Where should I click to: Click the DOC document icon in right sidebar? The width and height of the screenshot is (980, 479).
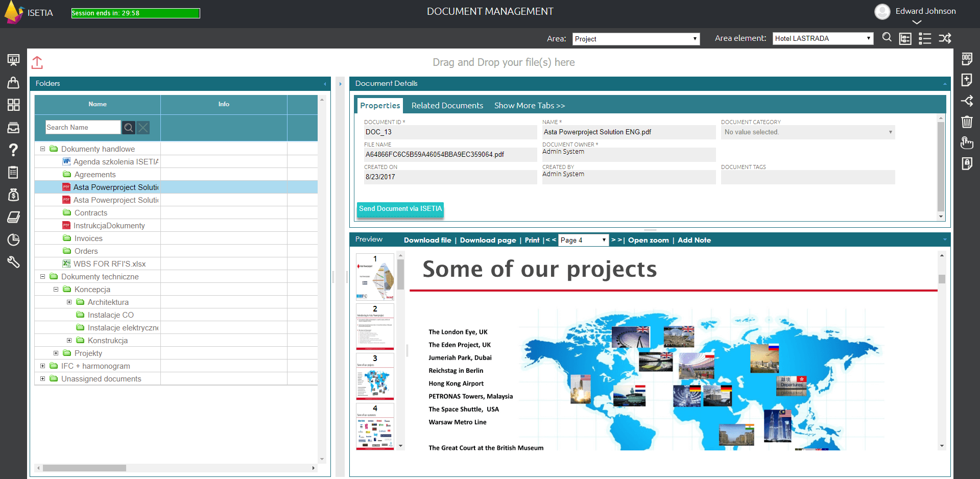pos(967,59)
